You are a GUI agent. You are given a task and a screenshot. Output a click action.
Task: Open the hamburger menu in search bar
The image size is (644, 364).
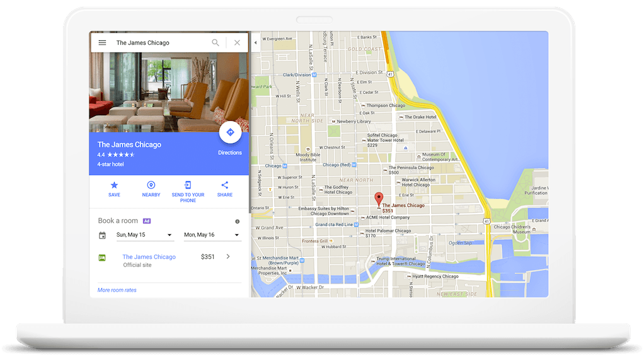coord(102,43)
